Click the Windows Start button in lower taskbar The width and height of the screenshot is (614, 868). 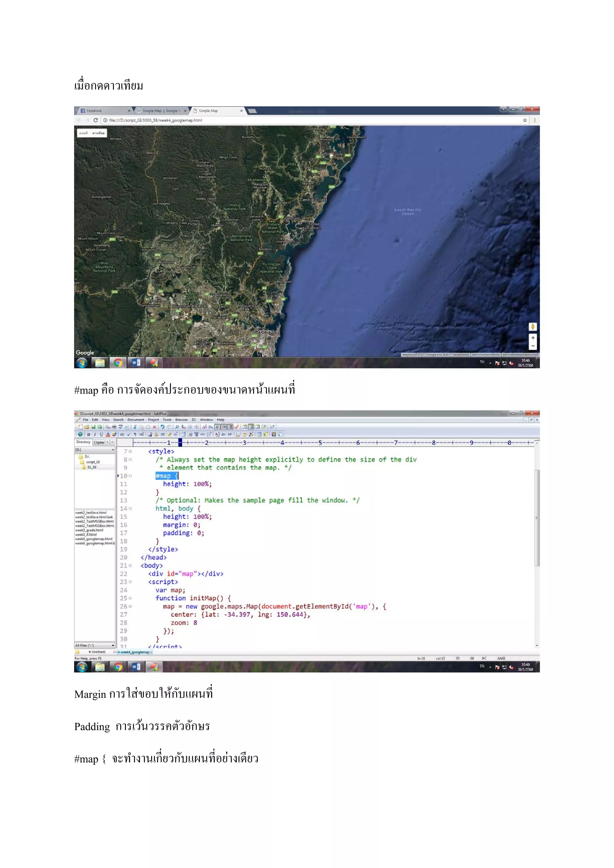tap(82, 667)
